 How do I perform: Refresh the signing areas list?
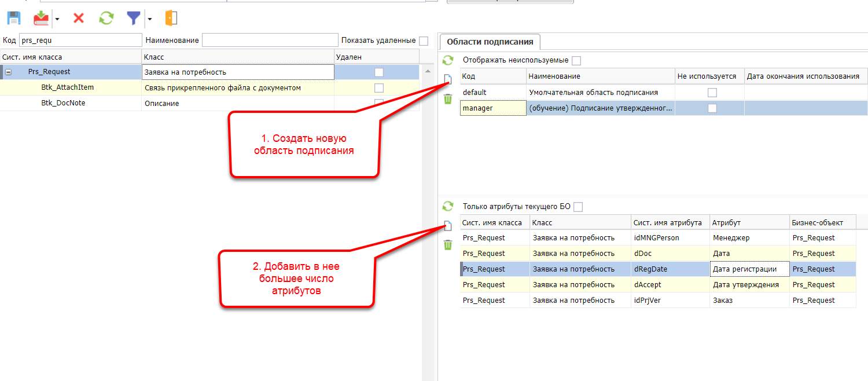(x=447, y=60)
